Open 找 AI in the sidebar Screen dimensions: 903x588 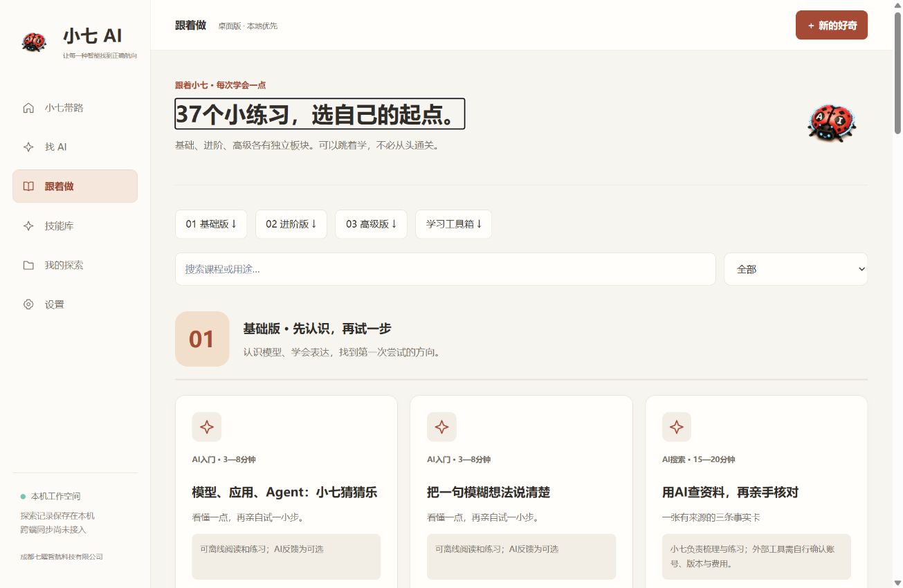[x=75, y=147]
